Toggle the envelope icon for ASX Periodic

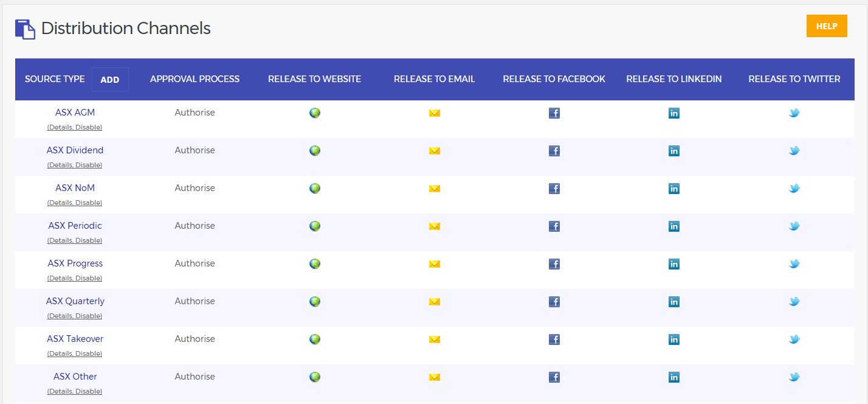[435, 226]
